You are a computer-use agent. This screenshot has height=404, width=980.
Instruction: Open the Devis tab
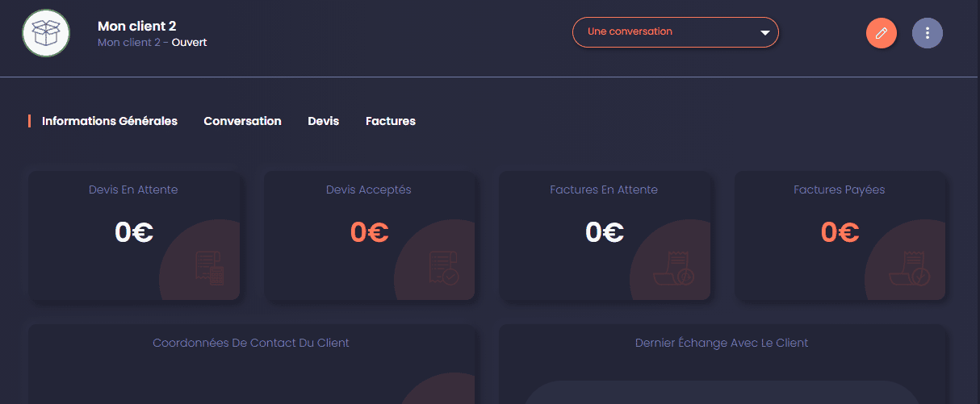point(324,121)
